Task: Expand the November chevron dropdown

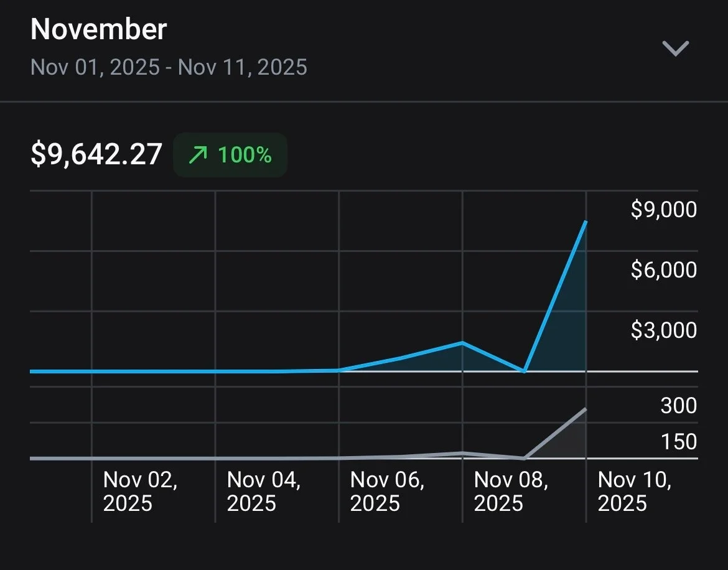Action: tap(675, 49)
